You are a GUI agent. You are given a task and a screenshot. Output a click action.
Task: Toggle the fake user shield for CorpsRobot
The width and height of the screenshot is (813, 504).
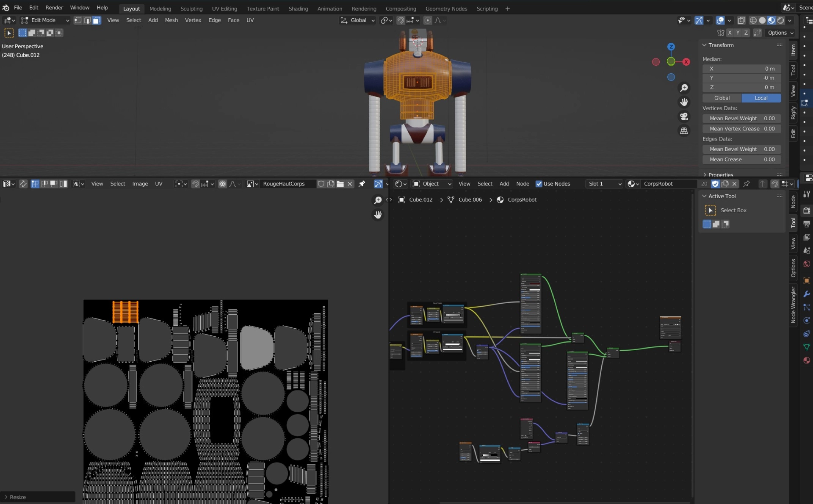click(715, 184)
